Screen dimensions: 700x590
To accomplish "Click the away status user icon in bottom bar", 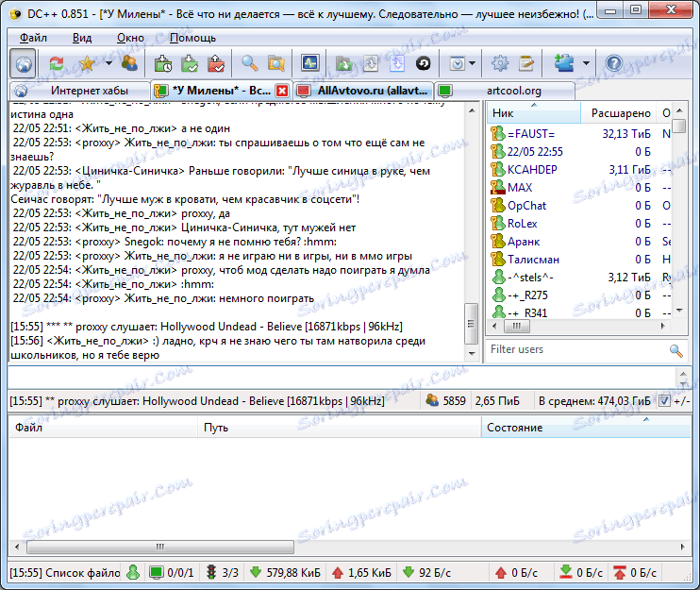I will pos(133,572).
